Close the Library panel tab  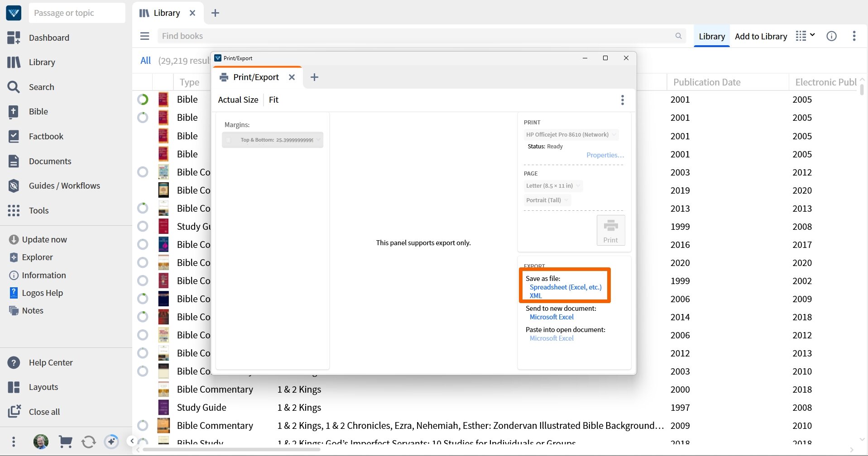coord(192,13)
